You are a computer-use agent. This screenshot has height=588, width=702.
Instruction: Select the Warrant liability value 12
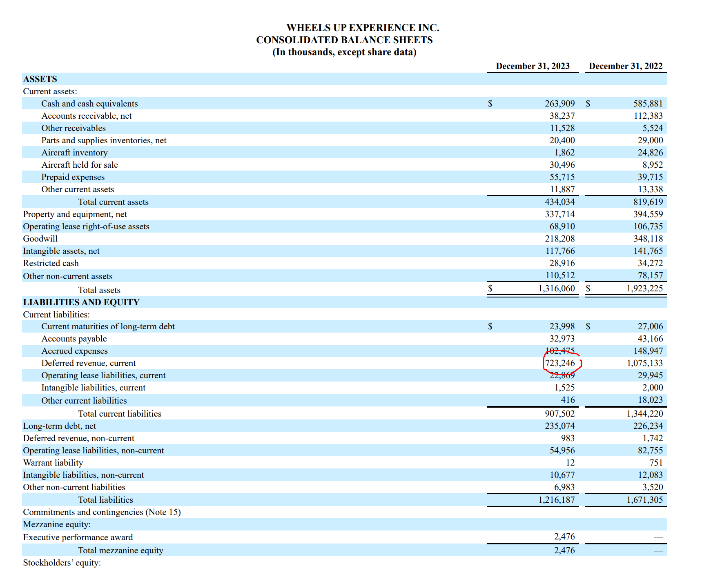click(x=571, y=463)
